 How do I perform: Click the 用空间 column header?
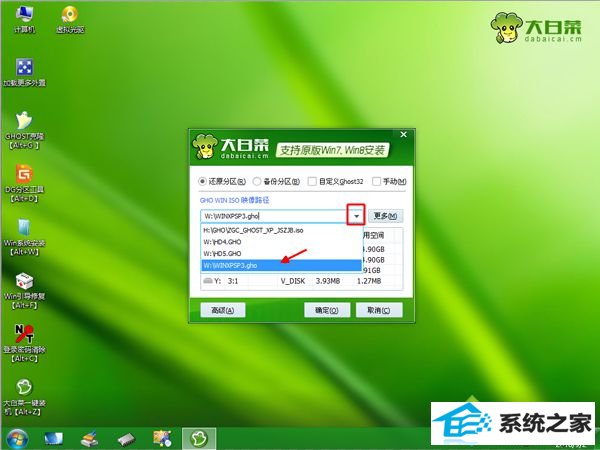tap(373, 235)
